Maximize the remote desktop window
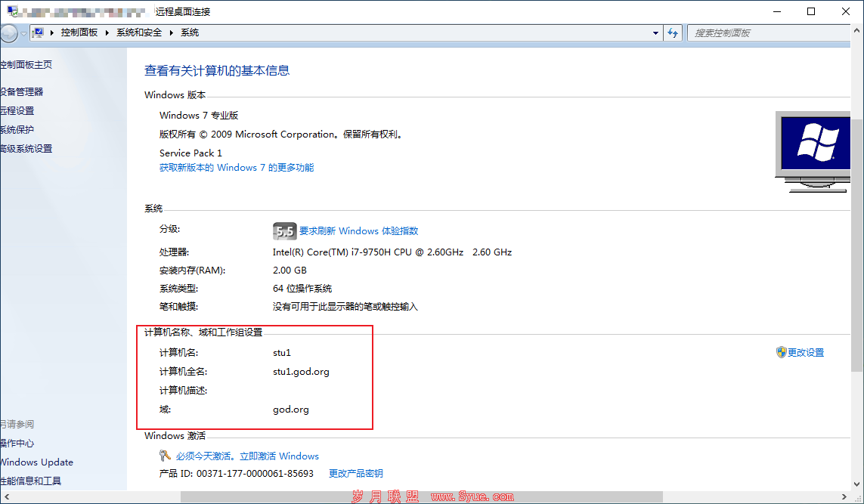The image size is (864, 504). coord(811,11)
